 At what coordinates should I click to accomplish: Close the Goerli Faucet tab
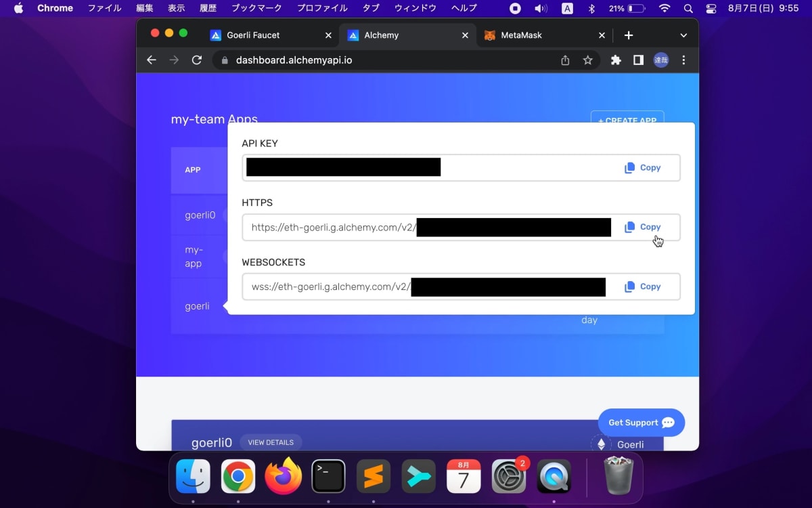[x=328, y=35]
